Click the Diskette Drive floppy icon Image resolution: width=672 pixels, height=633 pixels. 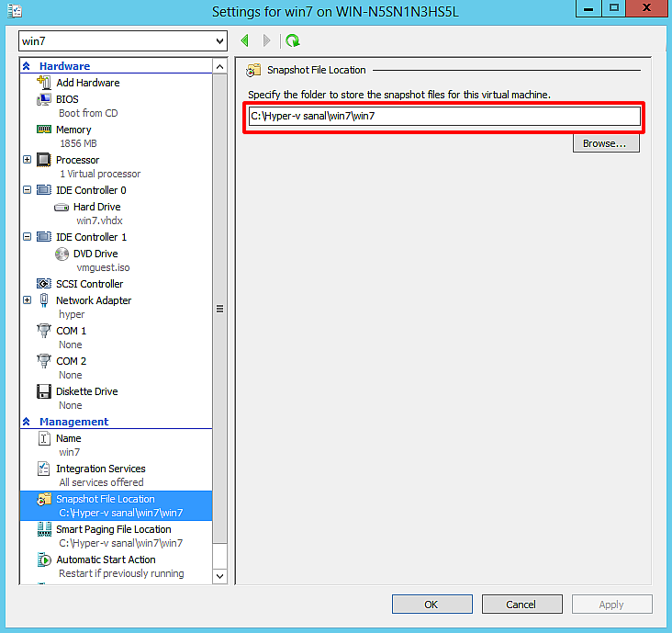[44, 391]
